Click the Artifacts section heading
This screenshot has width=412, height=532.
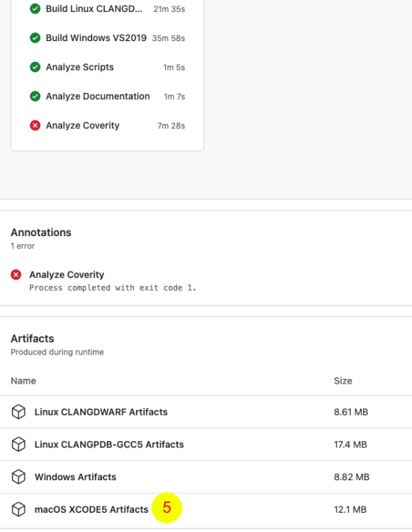coord(32,338)
